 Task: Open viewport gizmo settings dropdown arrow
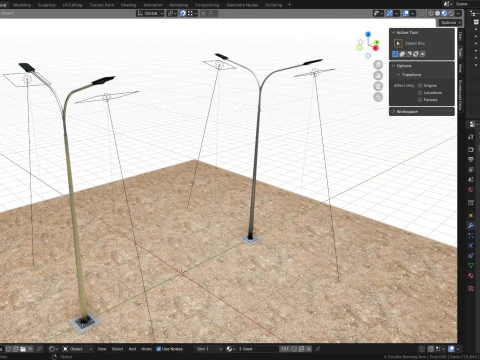(x=397, y=13)
